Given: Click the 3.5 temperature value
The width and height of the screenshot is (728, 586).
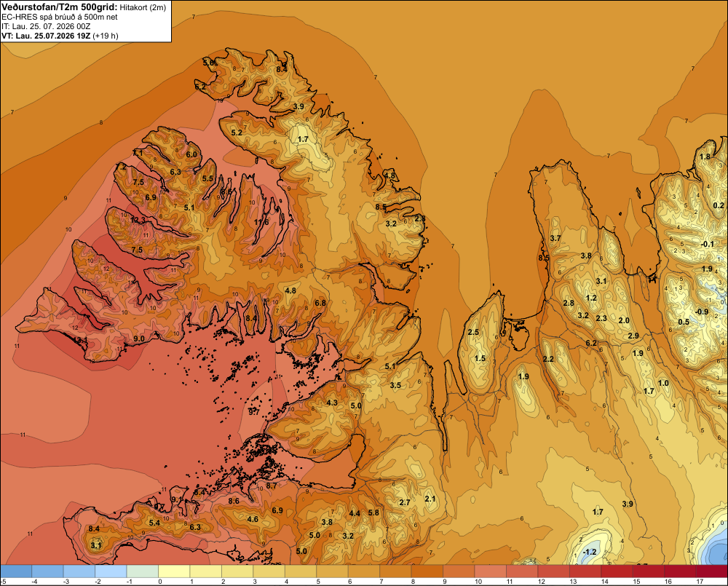Looking at the screenshot, I should point(395,385).
